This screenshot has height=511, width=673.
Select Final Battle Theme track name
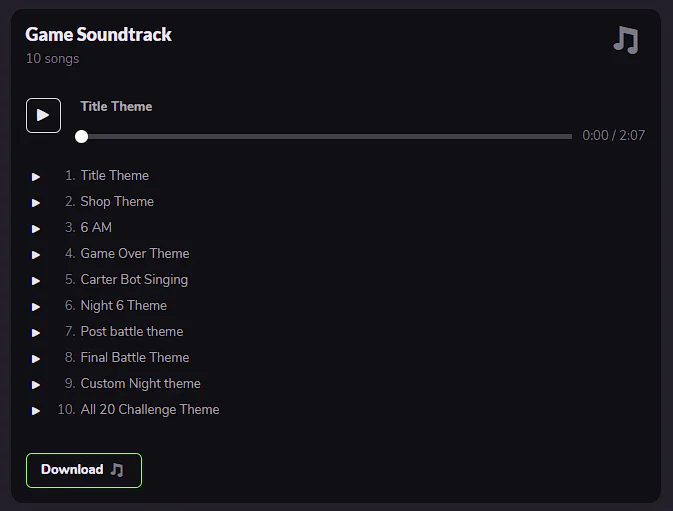pos(135,358)
